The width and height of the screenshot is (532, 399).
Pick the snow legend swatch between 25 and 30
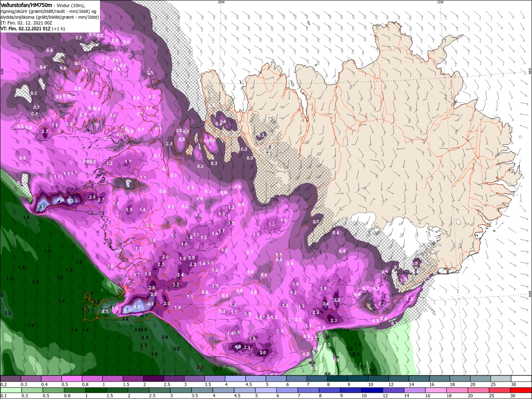pos(501,379)
